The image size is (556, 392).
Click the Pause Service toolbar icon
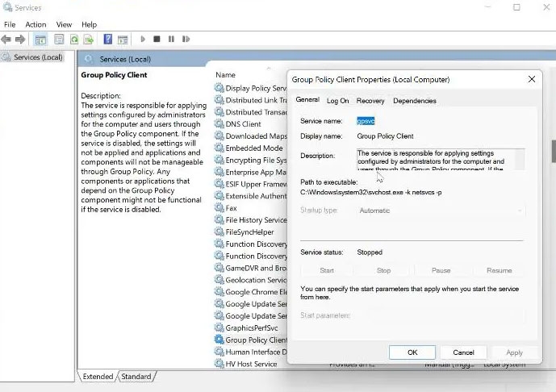click(x=171, y=39)
